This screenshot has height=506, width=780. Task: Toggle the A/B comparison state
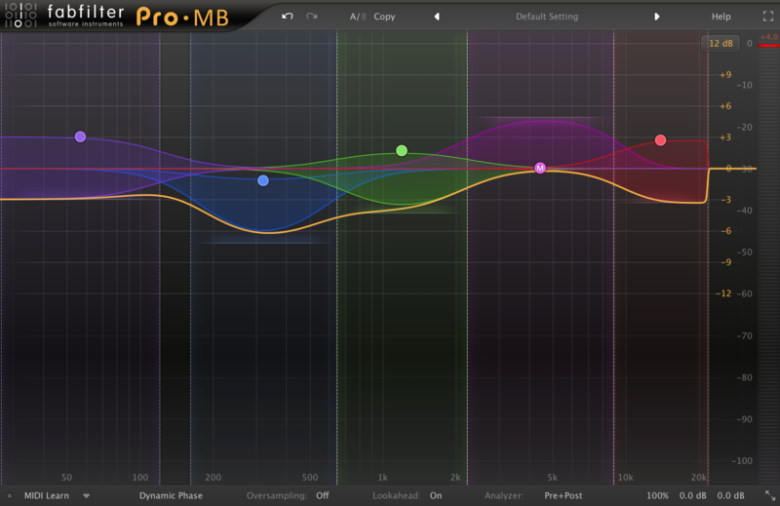358,16
